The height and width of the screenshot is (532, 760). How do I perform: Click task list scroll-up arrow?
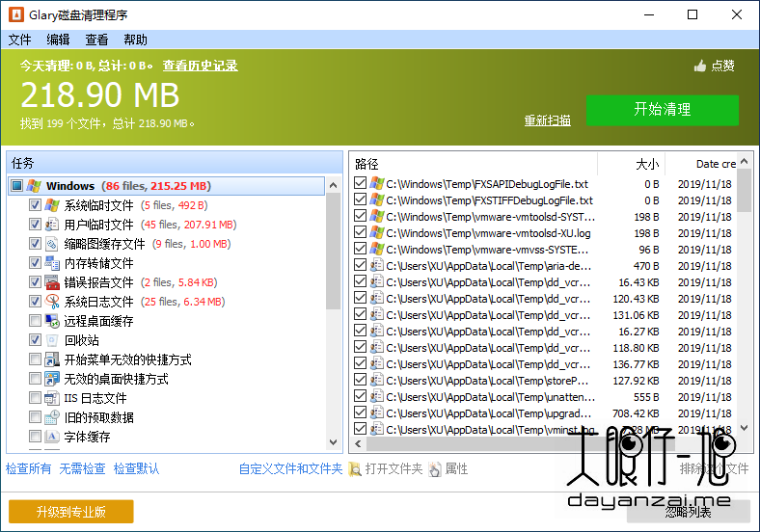pyautogui.click(x=333, y=185)
